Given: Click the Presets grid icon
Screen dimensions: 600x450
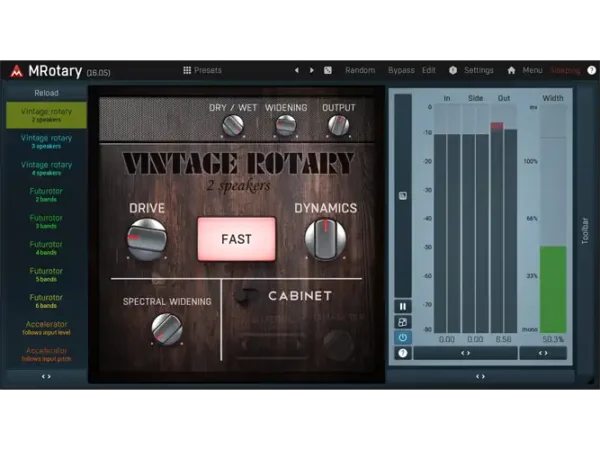Looking at the screenshot, I should coord(187,70).
